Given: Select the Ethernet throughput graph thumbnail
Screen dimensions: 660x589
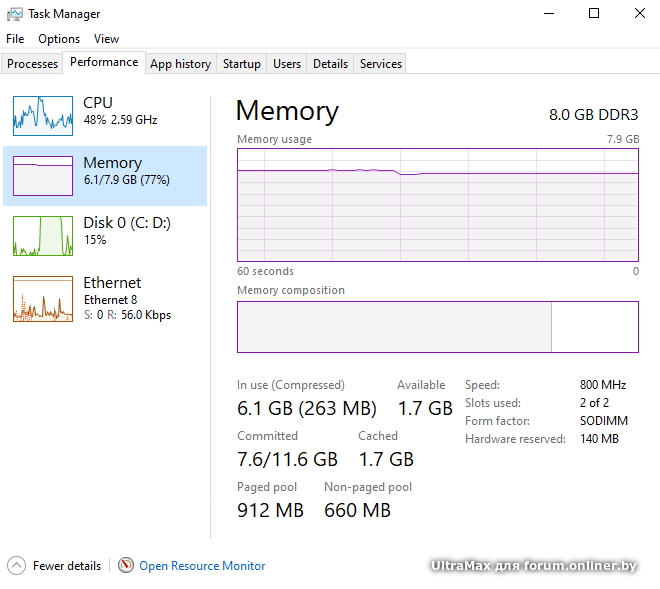Looking at the screenshot, I should [x=43, y=298].
